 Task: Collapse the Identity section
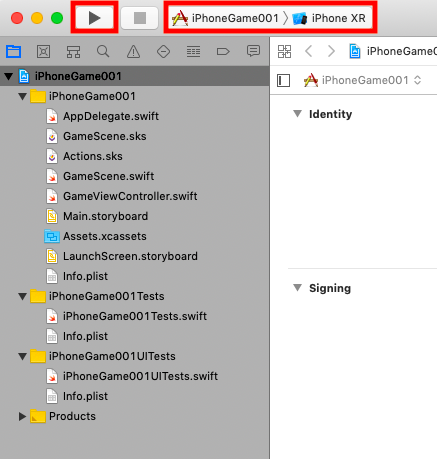click(x=297, y=114)
